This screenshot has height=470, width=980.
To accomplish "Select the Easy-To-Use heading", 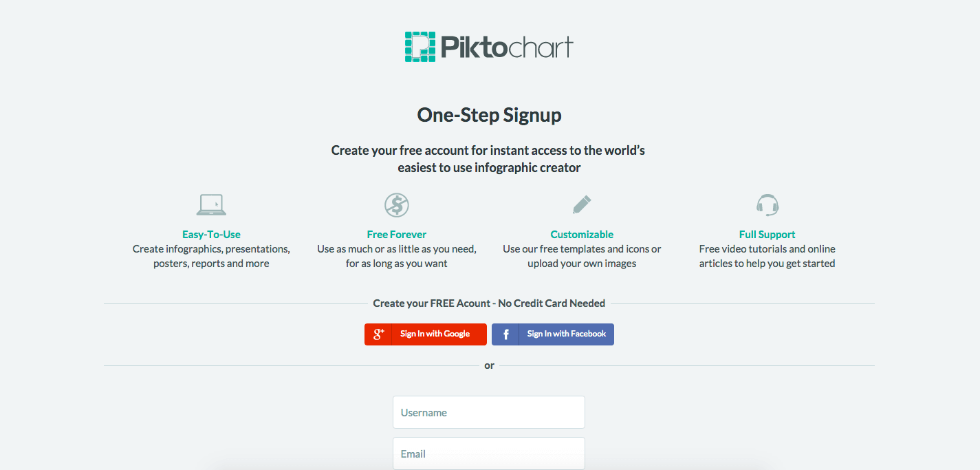I will pyautogui.click(x=211, y=235).
